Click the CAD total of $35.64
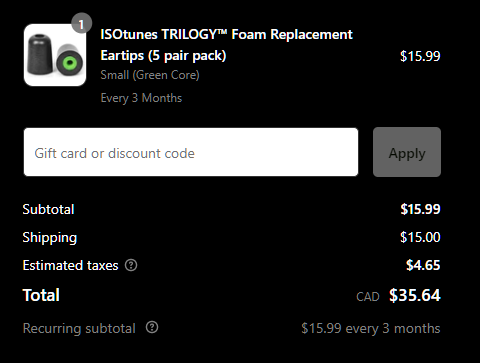The image size is (480, 363). [x=398, y=295]
